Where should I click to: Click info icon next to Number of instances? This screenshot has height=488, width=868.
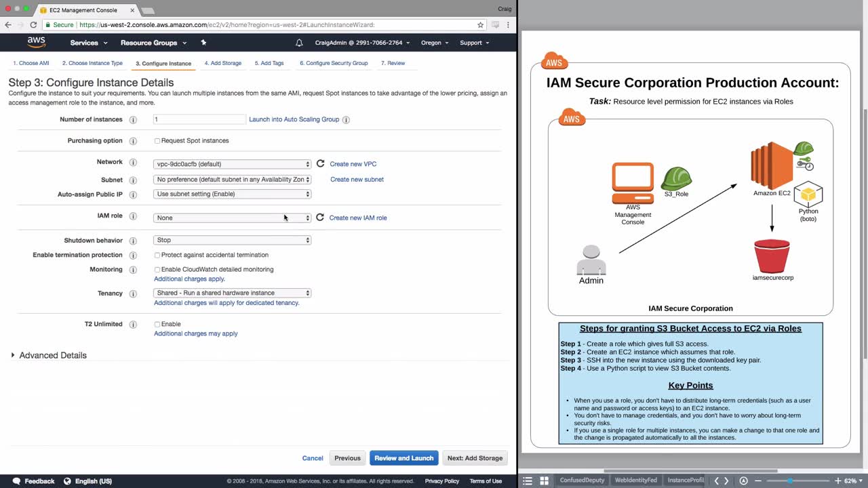coord(133,120)
